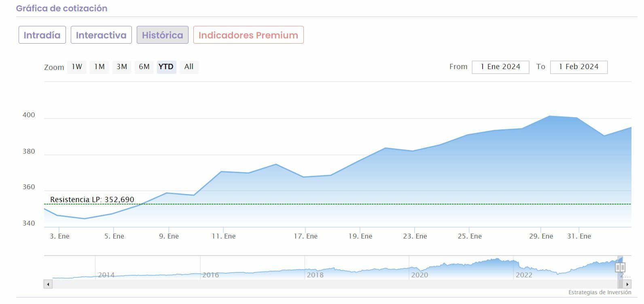Choose the 6M zoom range
The height and width of the screenshot is (304, 644).
(x=144, y=67)
